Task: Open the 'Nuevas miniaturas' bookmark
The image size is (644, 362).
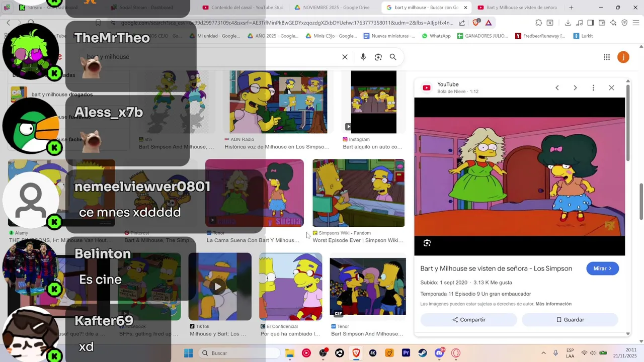Action: pos(389,36)
